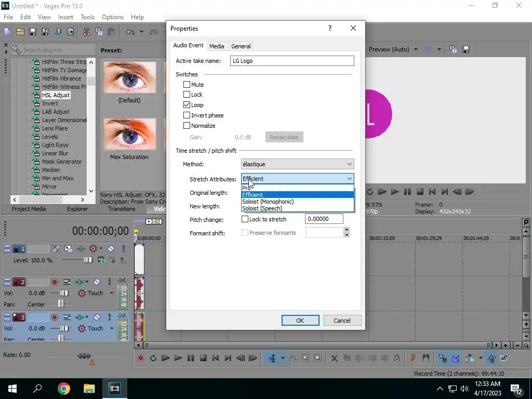
Task: Open the Project Media tab
Action: [29, 209]
